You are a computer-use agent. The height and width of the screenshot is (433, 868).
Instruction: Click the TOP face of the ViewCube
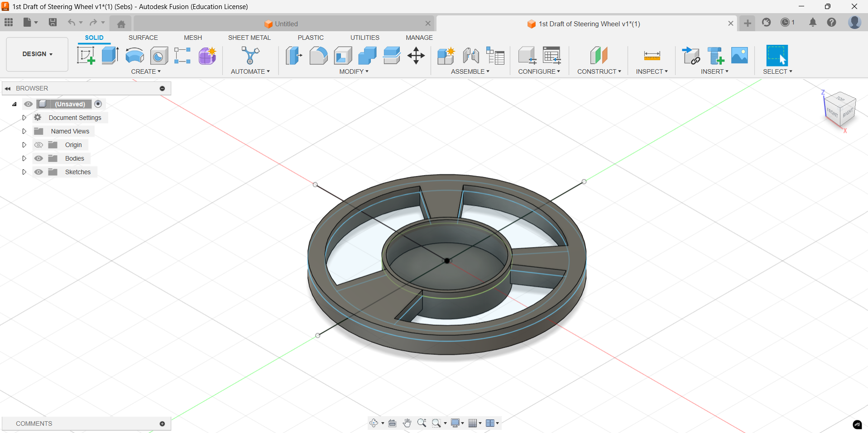coord(841,100)
